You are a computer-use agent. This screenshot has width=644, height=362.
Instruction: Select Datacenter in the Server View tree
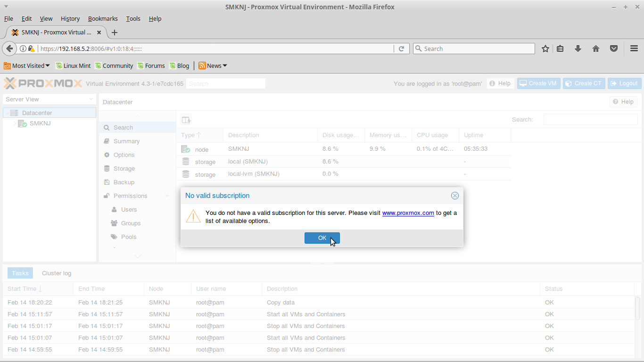click(x=50, y=113)
